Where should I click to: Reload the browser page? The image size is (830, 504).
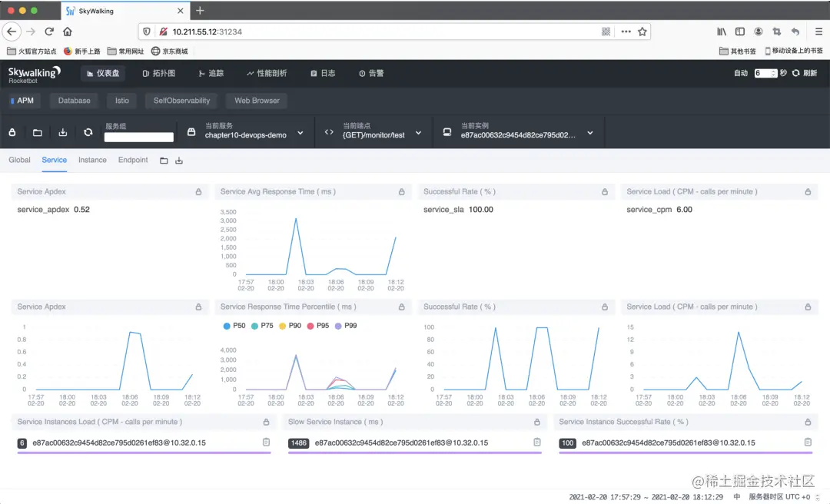coord(49,31)
